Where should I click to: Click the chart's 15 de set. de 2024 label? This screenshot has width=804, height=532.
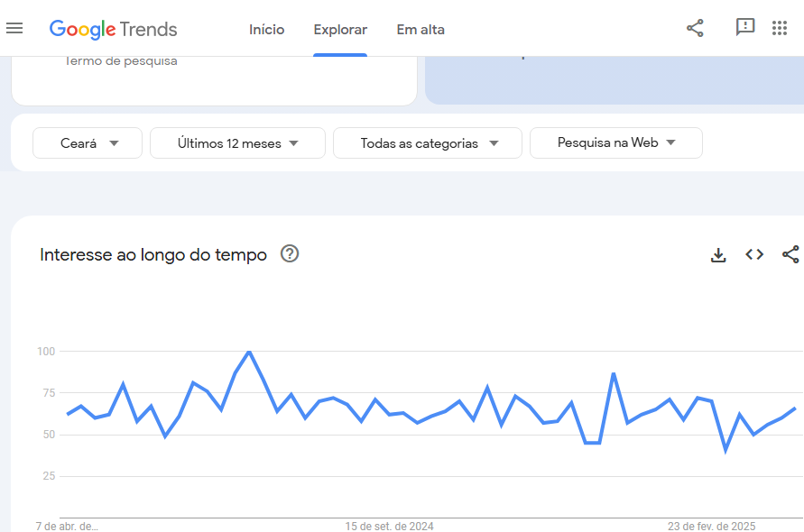(x=389, y=527)
